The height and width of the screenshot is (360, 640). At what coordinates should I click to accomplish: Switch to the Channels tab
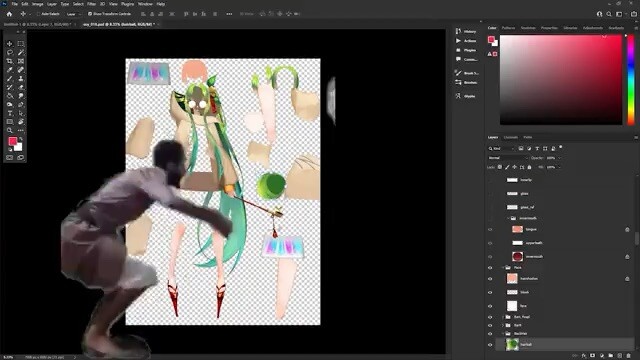point(511,138)
